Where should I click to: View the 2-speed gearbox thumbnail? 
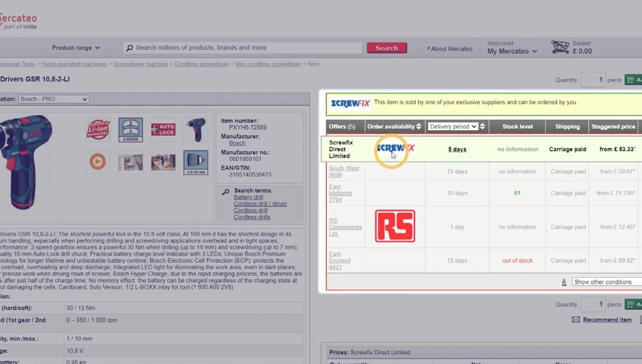pyautogui.click(x=131, y=130)
